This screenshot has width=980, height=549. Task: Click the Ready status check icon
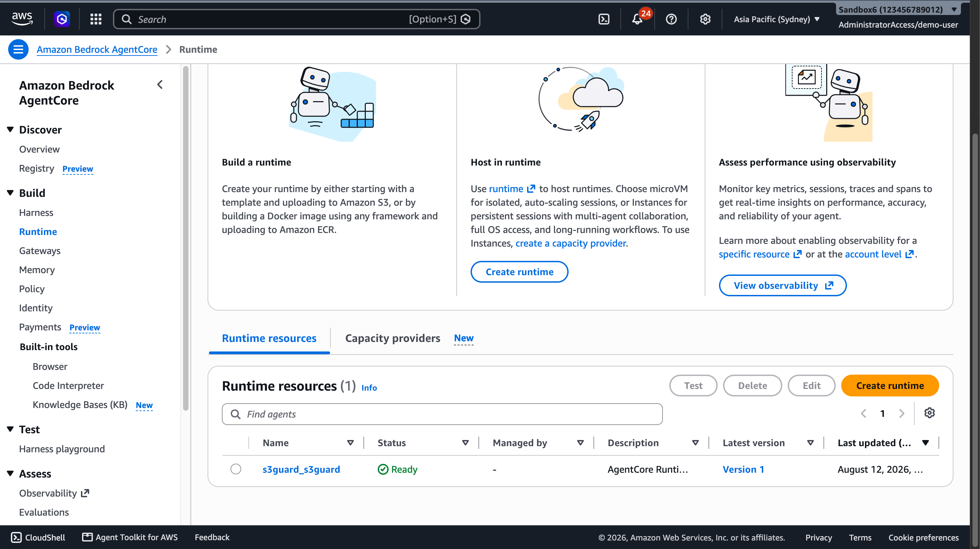(x=383, y=469)
